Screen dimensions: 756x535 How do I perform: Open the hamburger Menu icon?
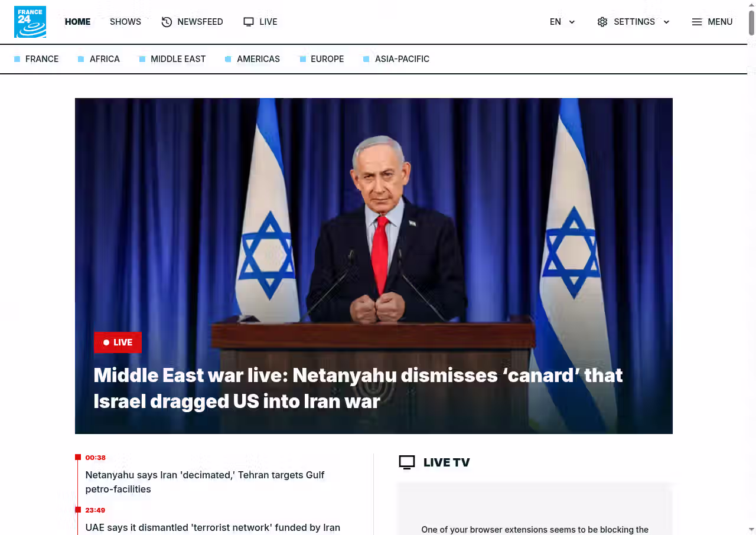(x=697, y=22)
